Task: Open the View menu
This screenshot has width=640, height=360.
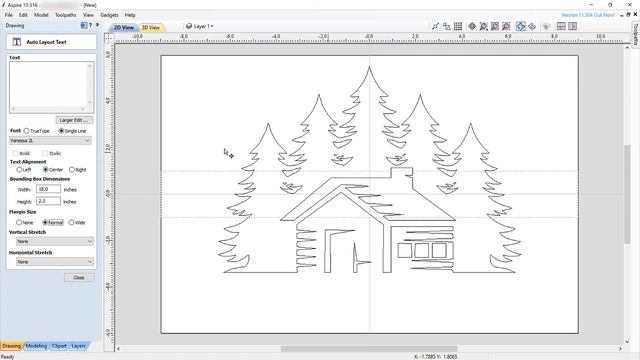Action: 88,15
